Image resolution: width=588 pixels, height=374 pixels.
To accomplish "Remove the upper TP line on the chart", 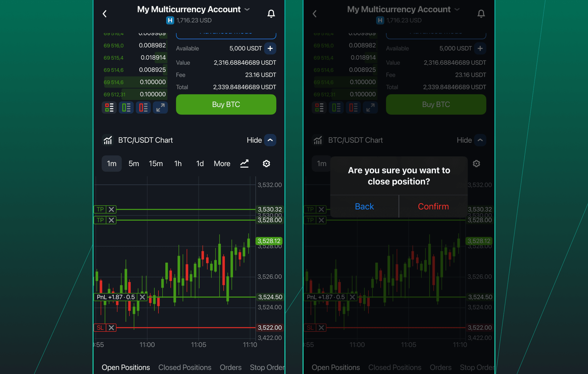I will pos(111,209).
